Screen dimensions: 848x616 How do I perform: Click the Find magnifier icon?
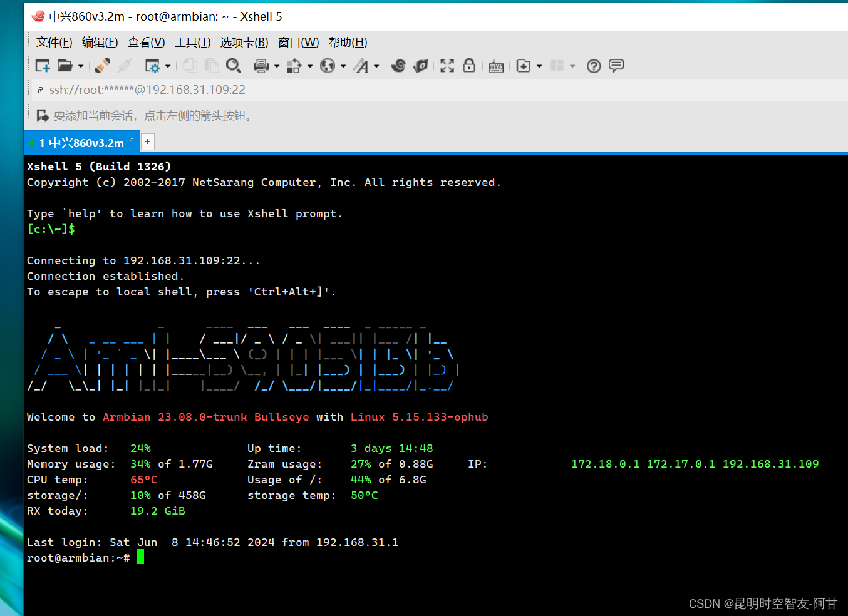click(234, 66)
